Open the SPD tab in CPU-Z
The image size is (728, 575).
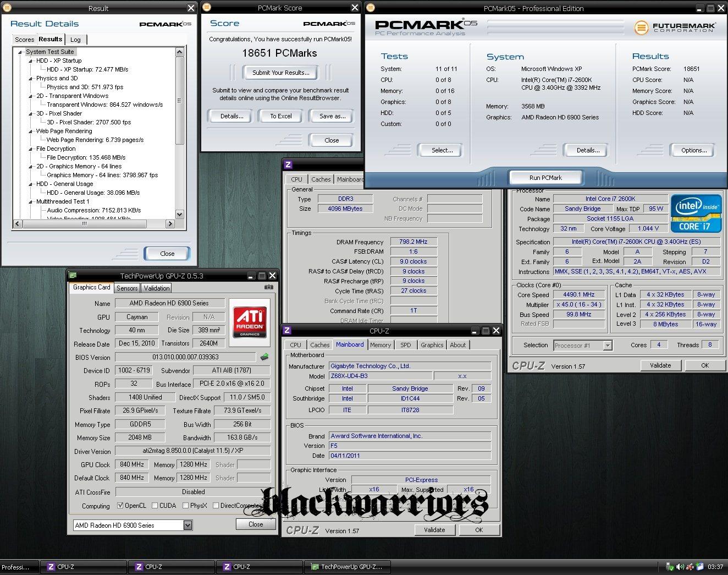pyautogui.click(x=406, y=345)
